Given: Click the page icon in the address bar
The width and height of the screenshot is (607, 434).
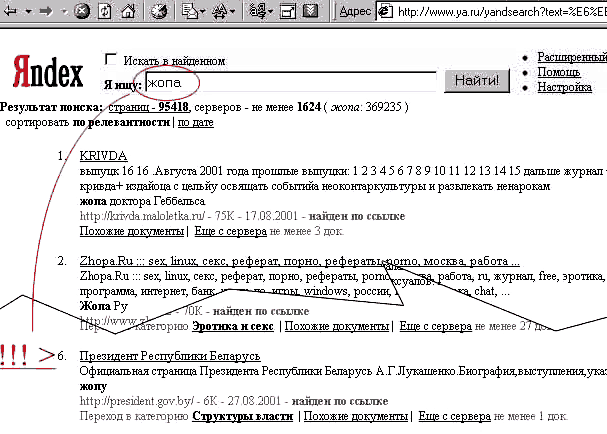Looking at the screenshot, I should click(384, 12).
